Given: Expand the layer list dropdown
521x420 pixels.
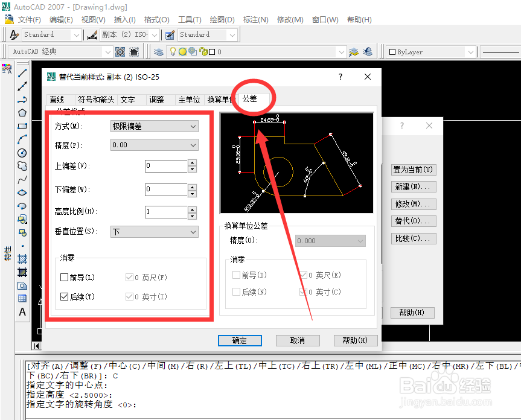Looking at the screenshot, I should pos(341,52).
